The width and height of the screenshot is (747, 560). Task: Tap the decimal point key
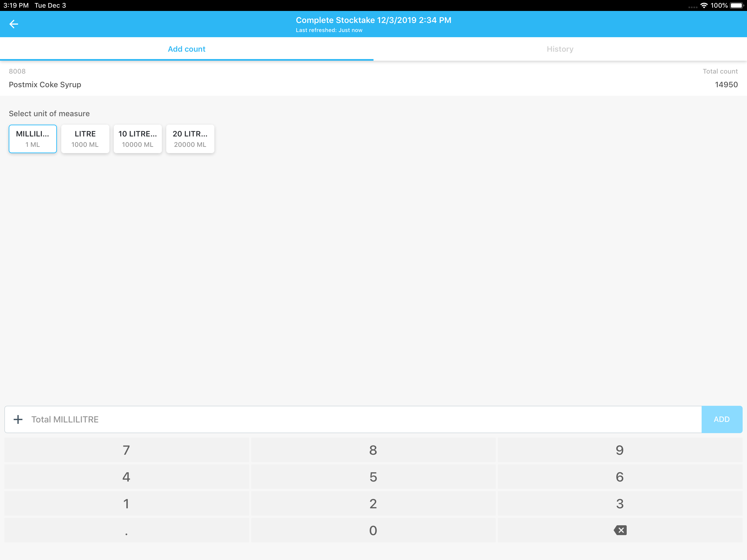coord(126,530)
